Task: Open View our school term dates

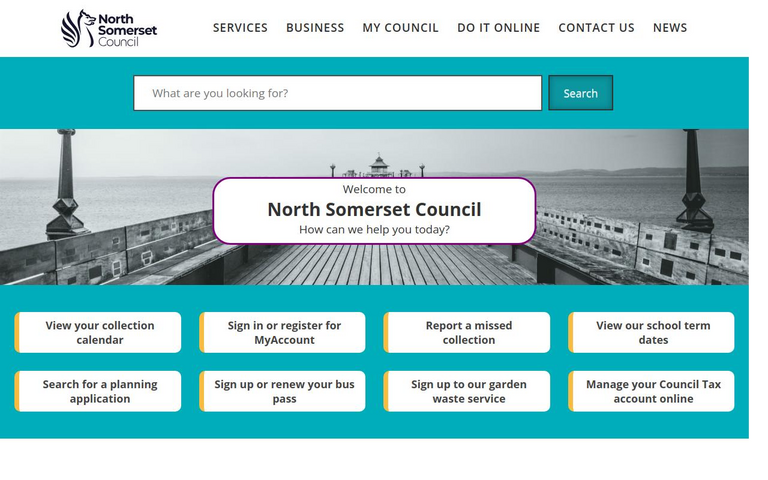Action: pos(651,333)
